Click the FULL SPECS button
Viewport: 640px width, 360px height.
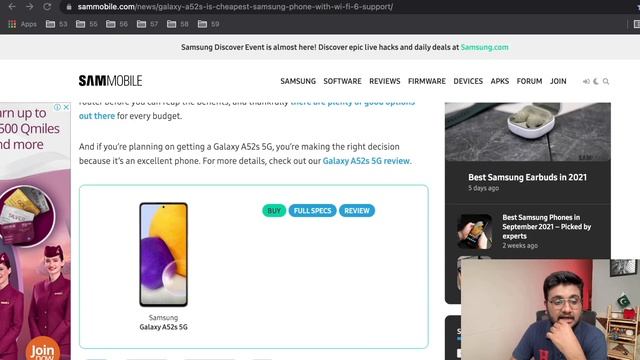pyautogui.click(x=312, y=211)
